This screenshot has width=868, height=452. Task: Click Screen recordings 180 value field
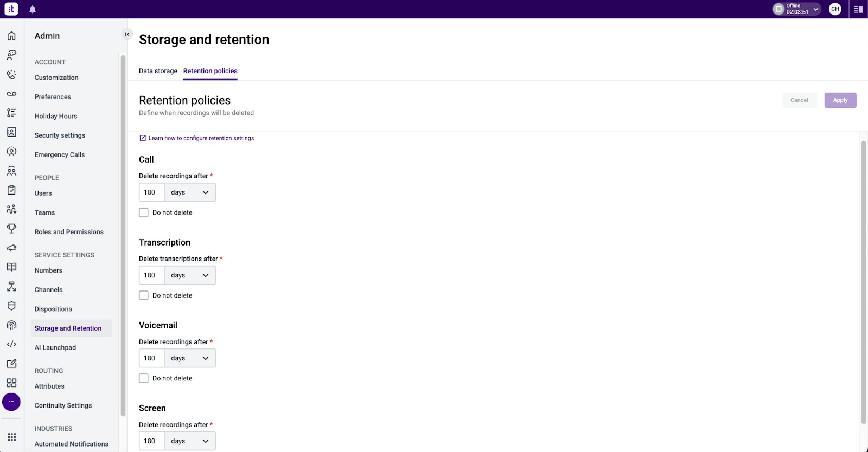(x=152, y=441)
